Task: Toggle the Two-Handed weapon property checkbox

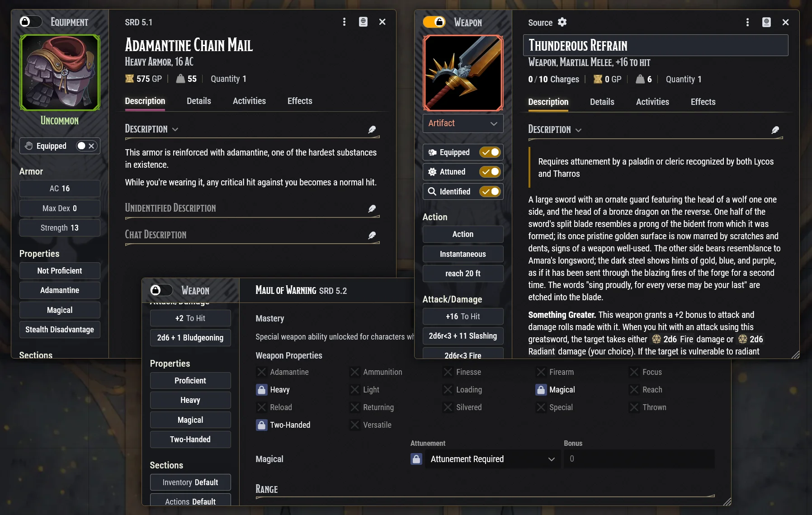Action: pyautogui.click(x=261, y=425)
